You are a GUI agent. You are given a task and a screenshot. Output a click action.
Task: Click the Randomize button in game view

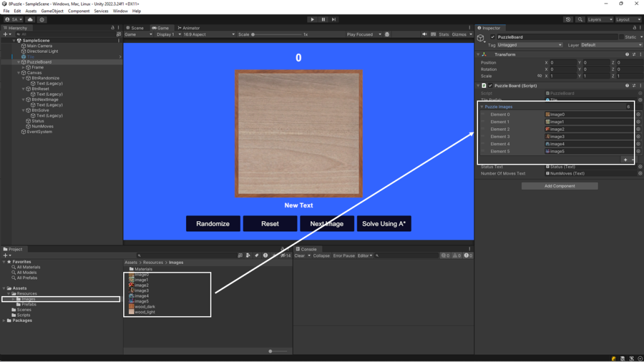(213, 224)
